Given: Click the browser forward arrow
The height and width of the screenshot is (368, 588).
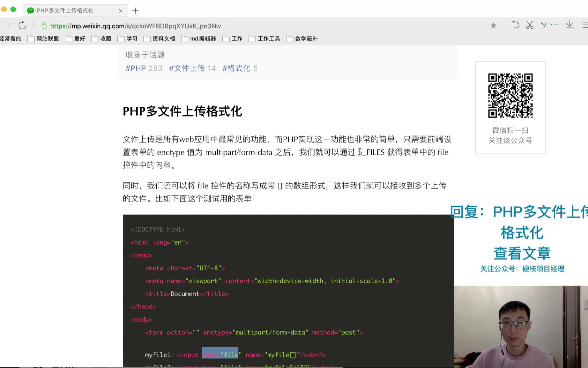Looking at the screenshot, I should (8, 26).
